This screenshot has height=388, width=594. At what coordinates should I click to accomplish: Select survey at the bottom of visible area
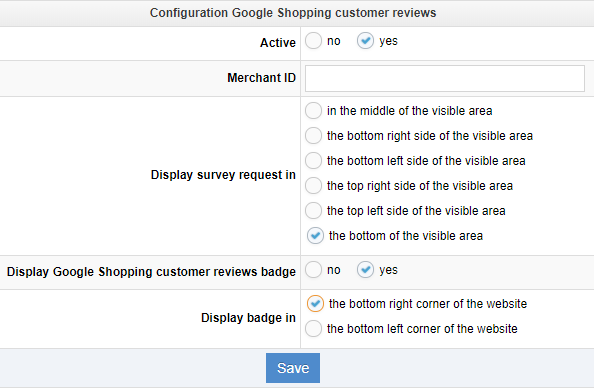pos(315,236)
